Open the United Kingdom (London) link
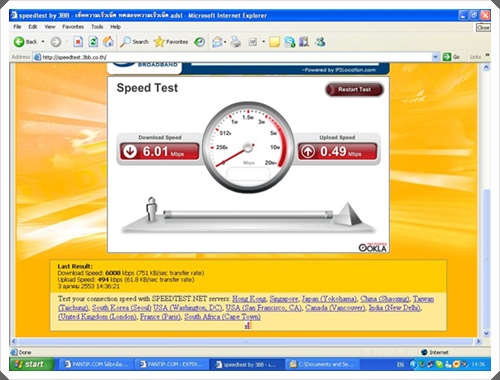 click(97, 317)
